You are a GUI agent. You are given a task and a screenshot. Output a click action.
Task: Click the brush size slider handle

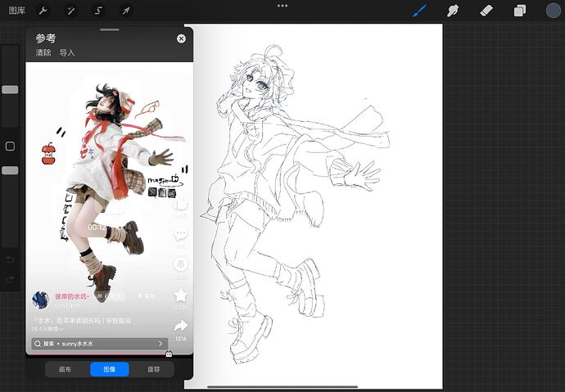point(10,90)
